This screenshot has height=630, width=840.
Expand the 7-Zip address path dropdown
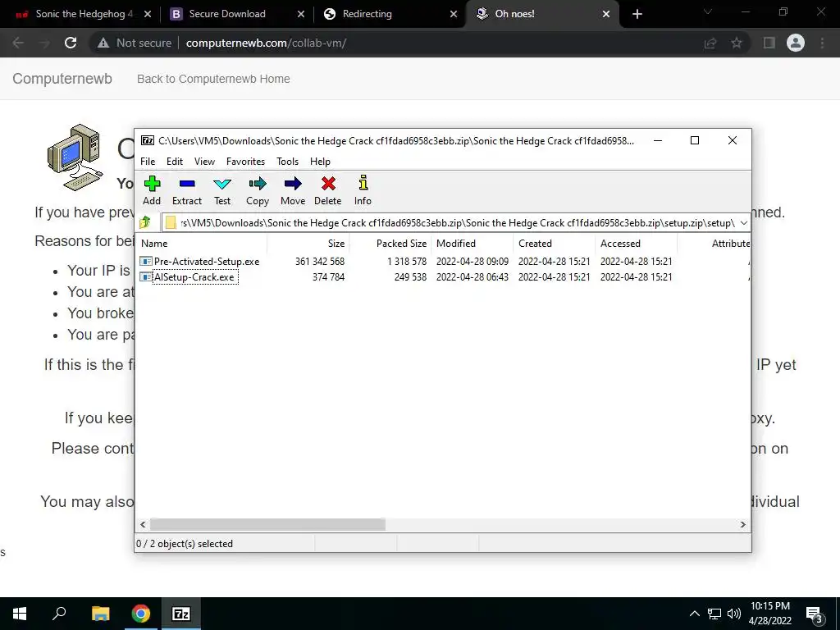pyautogui.click(x=743, y=223)
